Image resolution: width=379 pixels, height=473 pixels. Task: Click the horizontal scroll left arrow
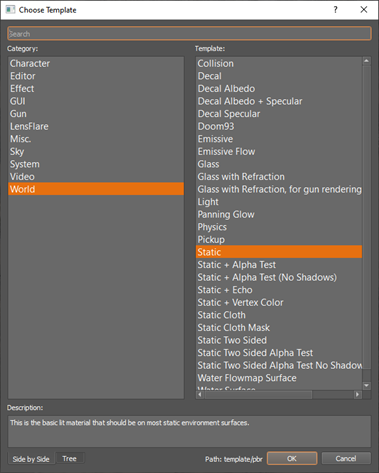(x=200, y=394)
